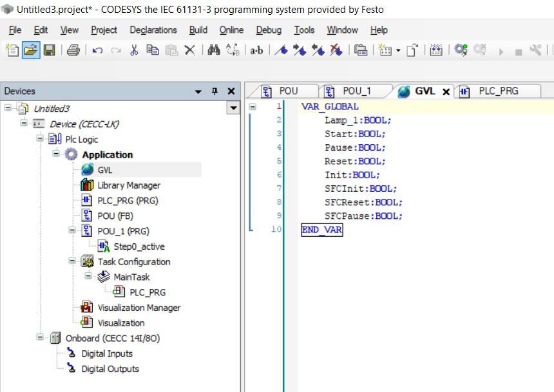Collapse the Untitled3 root node

click(8, 107)
